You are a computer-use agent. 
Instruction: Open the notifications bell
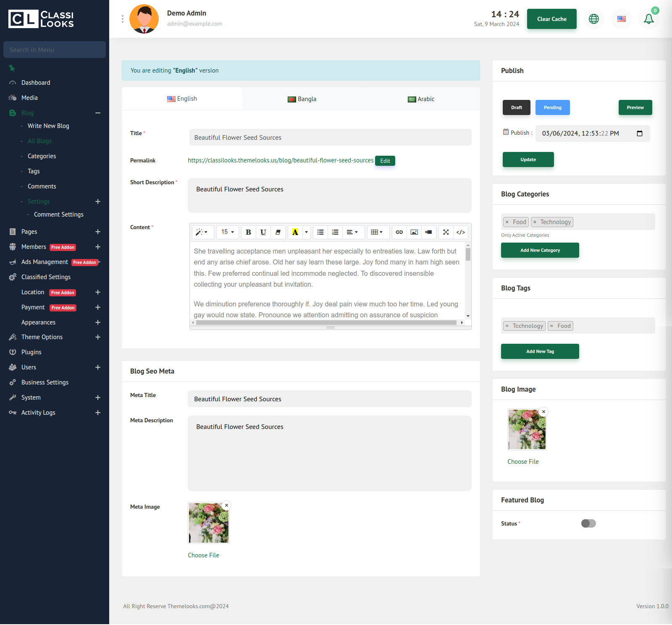[648, 19]
